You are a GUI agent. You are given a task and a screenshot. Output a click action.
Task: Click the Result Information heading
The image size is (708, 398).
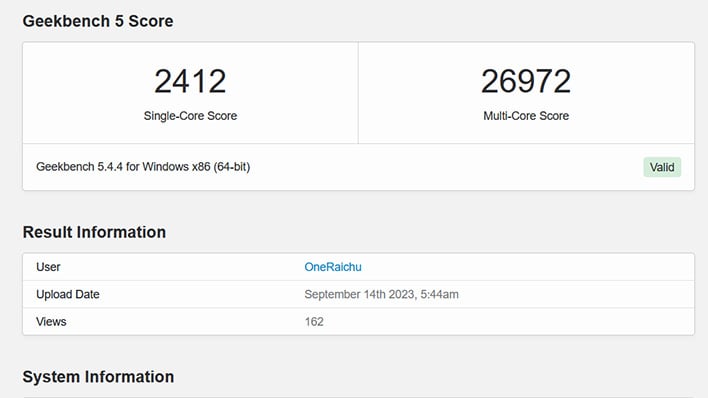pos(94,232)
